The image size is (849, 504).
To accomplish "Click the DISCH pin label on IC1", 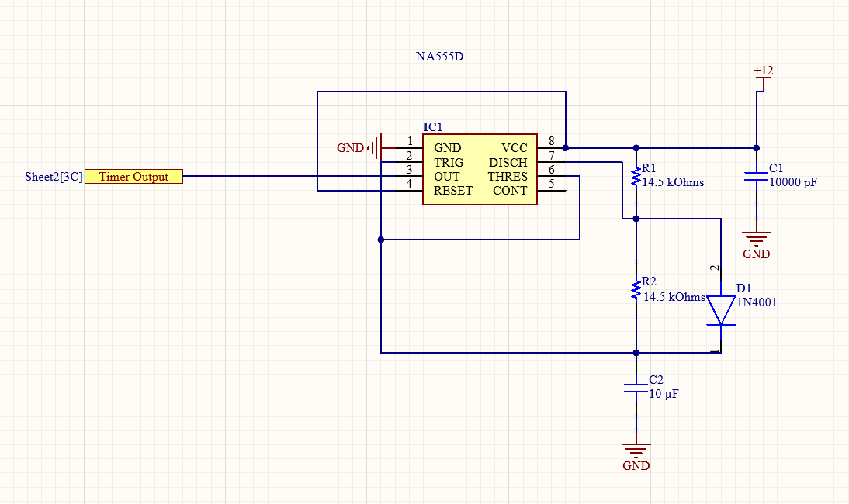I will 508,162.
